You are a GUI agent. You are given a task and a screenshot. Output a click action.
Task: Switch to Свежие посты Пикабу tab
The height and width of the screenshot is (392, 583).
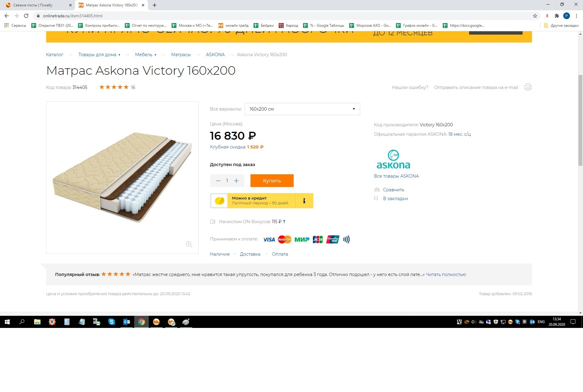coord(37,5)
